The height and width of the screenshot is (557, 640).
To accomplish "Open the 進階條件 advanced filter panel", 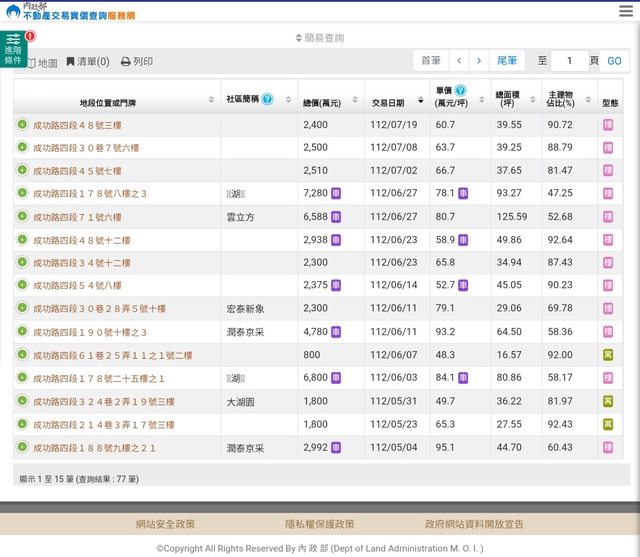I will pyautogui.click(x=13, y=48).
